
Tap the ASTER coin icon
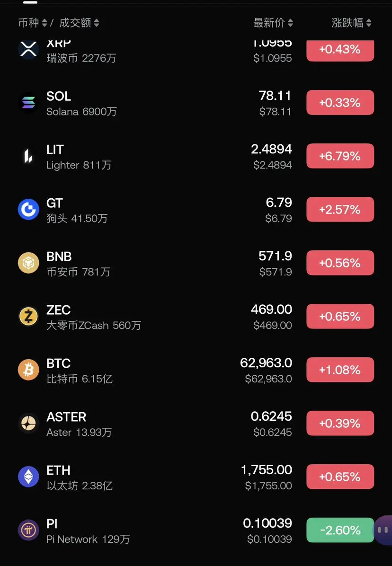[x=28, y=423]
